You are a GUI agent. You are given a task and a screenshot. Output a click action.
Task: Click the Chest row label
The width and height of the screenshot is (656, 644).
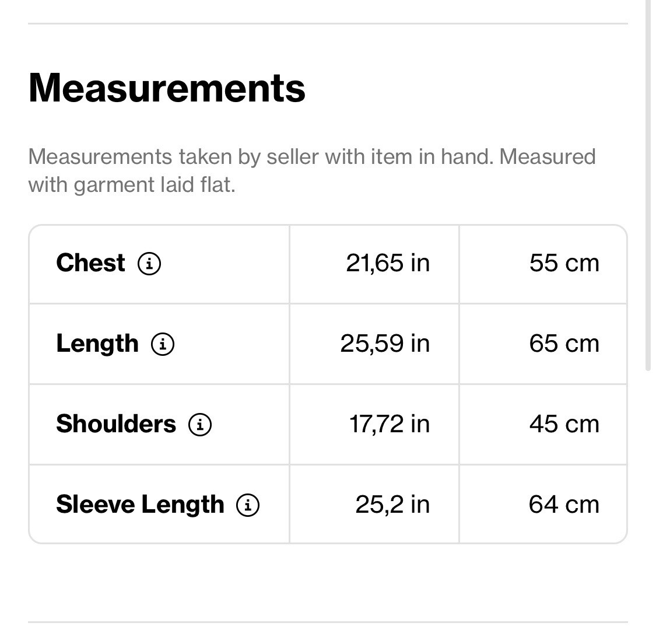(x=90, y=262)
